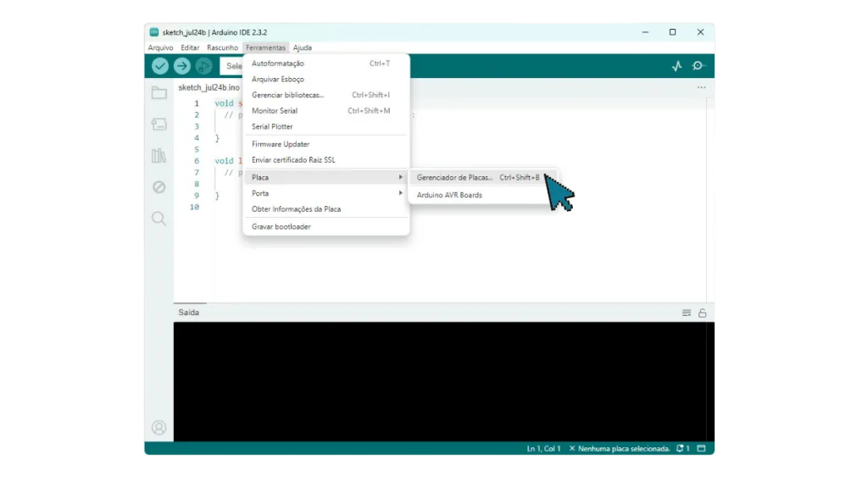The width and height of the screenshot is (868, 488).
Task: Click the editor tab three-dots menu
Action: (701, 87)
